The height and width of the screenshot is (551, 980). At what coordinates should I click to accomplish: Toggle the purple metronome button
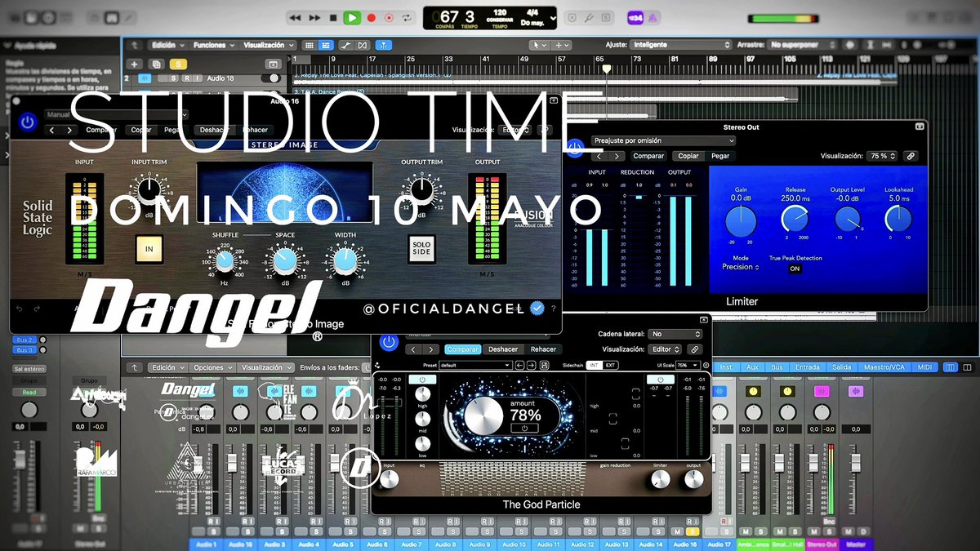[x=654, y=17]
